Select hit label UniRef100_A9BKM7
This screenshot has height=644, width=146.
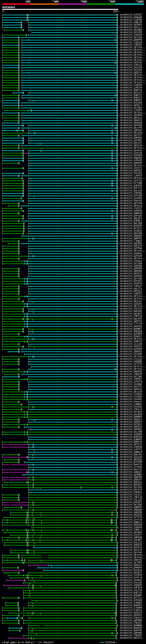tap(131, 507)
